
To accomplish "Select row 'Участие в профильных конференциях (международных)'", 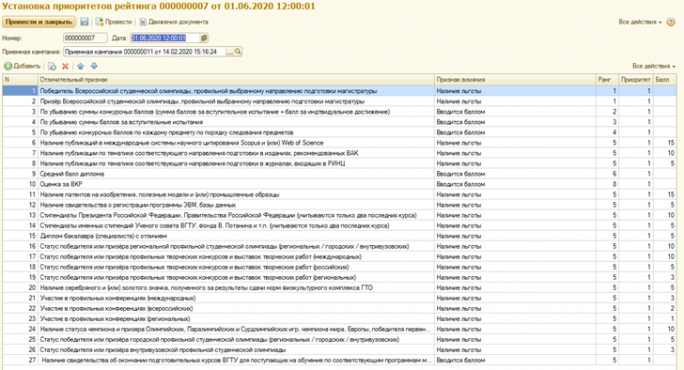I will click(x=339, y=298).
